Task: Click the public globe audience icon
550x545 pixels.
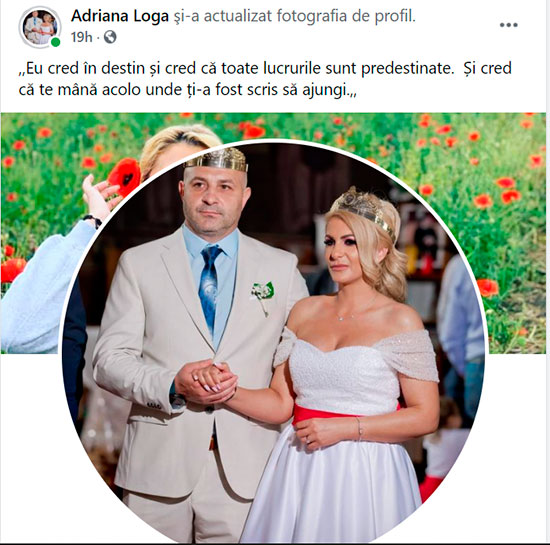Action: pos(110,37)
